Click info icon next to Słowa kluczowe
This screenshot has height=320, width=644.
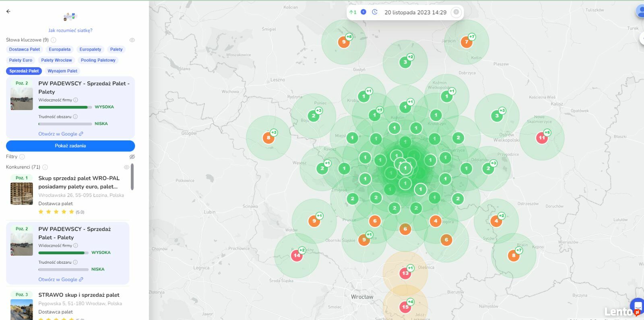point(54,40)
